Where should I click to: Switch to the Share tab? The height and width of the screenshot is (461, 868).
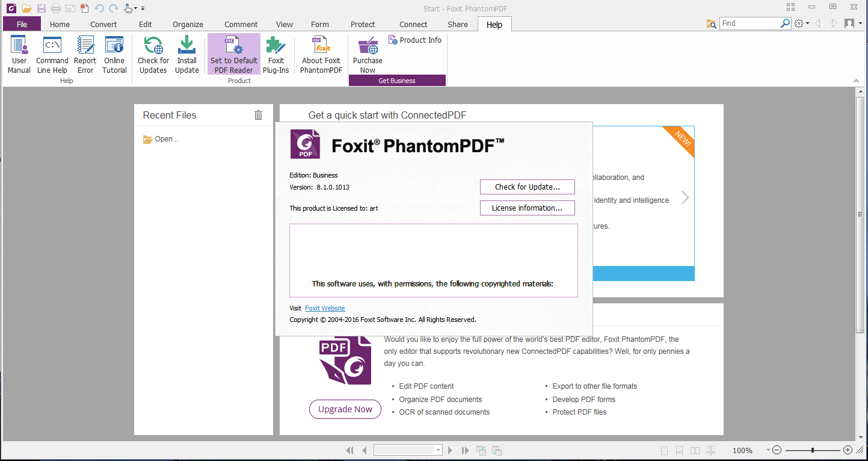tap(458, 24)
